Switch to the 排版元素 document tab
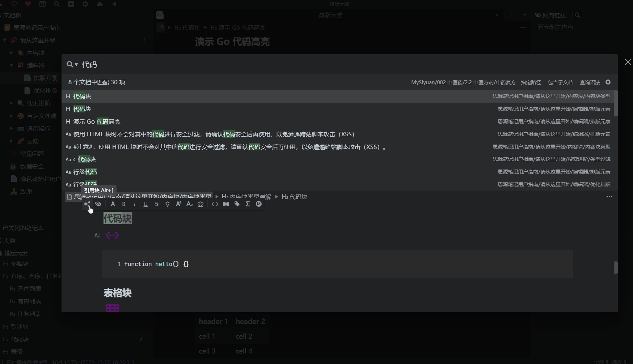 click(330, 15)
